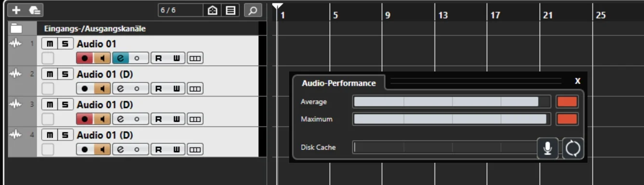
Task: Toggle monitor speaker on track 3
Action: point(102,119)
